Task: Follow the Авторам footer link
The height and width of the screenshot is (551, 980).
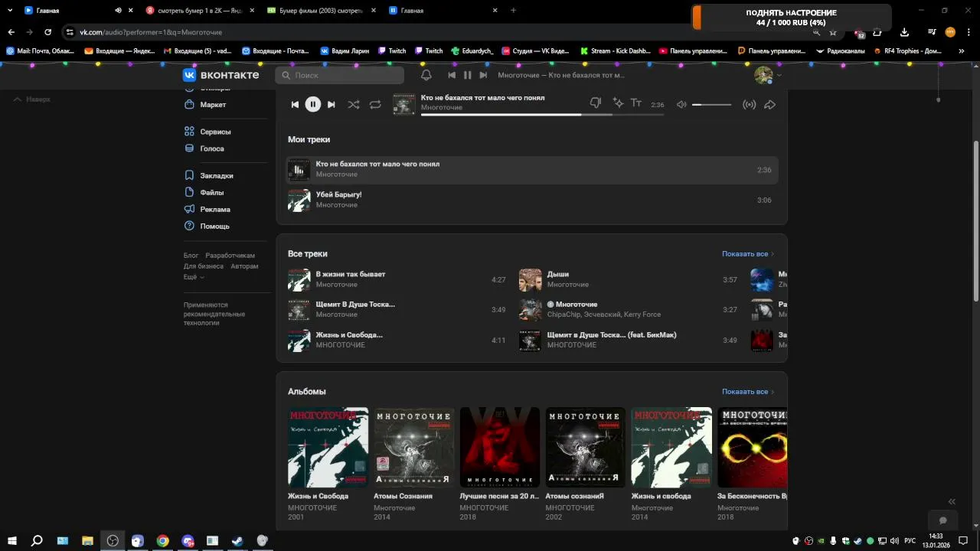Action: pyautogui.click(x=244, y=266)
